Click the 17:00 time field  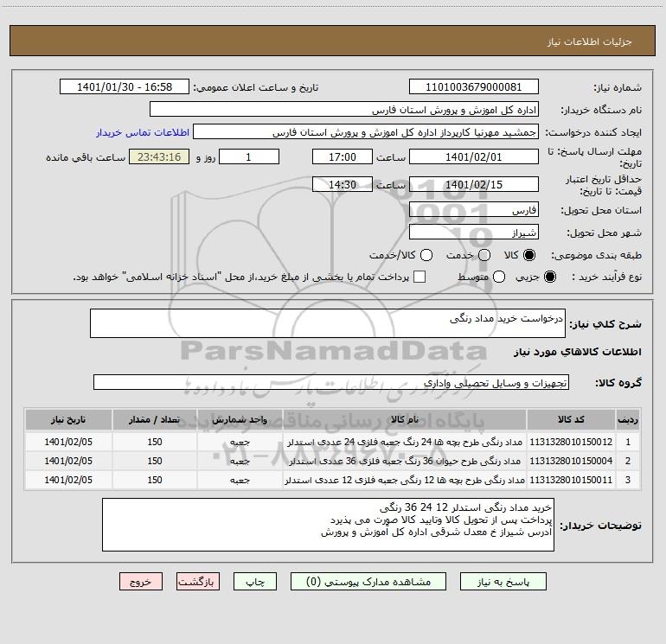(343, 156)
